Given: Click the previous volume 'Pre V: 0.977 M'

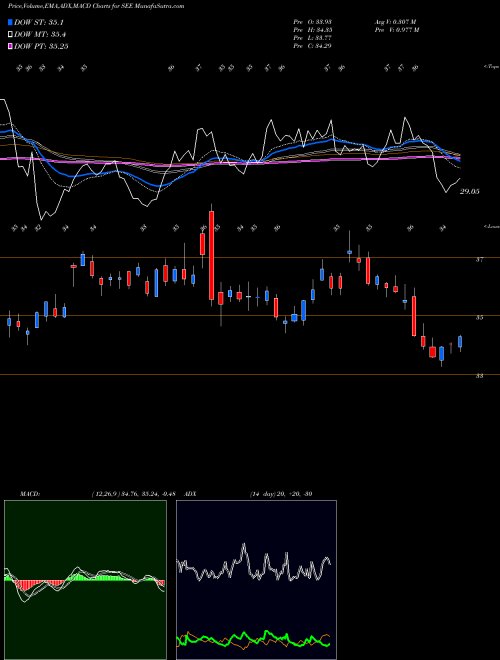Looking at the screenshot, I should [x=398, y=30].
